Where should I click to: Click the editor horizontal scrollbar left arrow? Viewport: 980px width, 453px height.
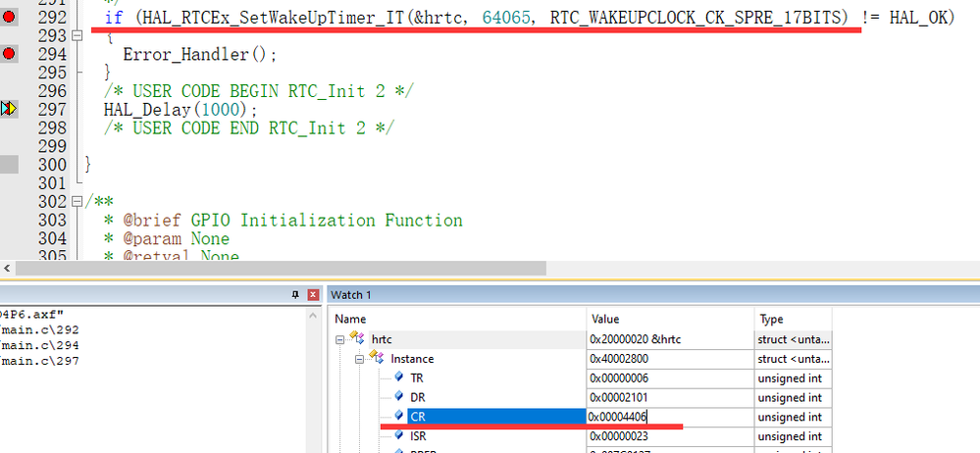coord(8,269)
